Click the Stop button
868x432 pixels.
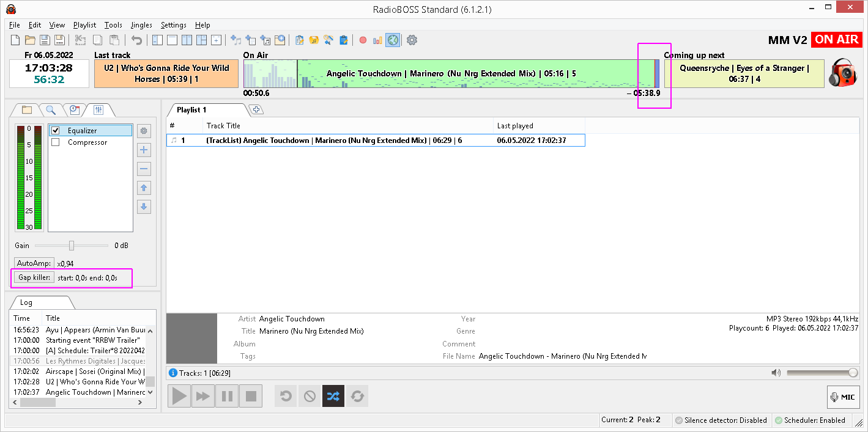(251, 397)
